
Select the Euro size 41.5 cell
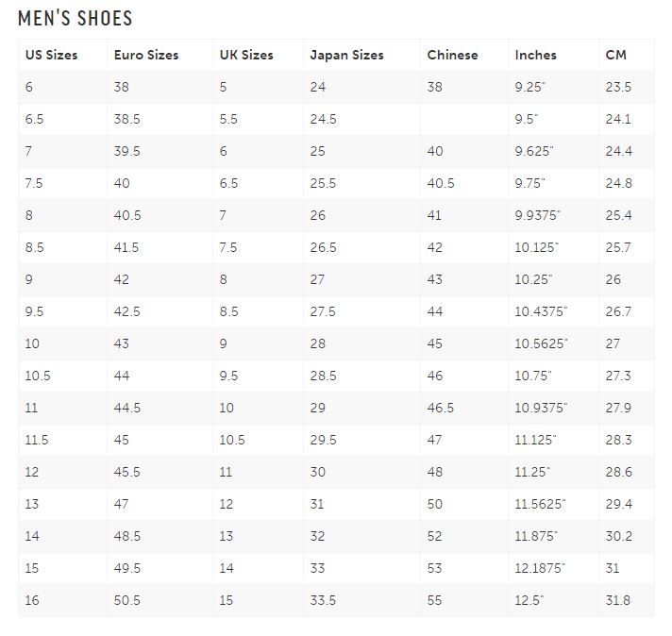[126, 247]
